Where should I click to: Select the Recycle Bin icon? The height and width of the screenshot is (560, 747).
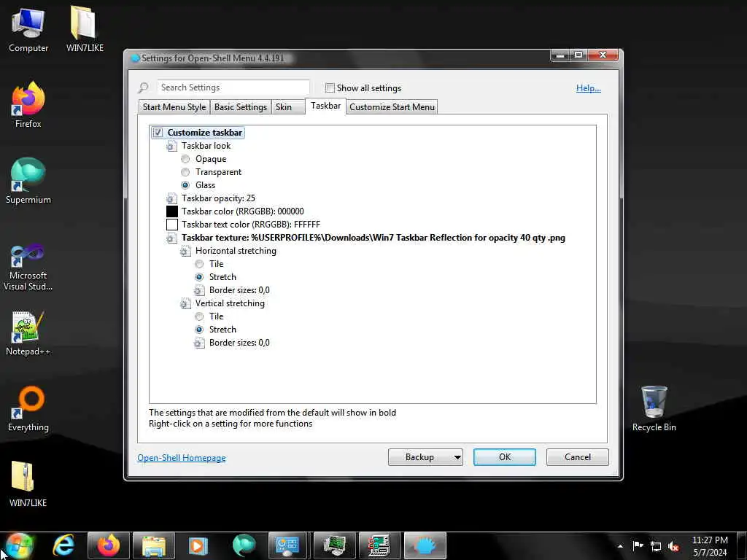click(654, 408)
